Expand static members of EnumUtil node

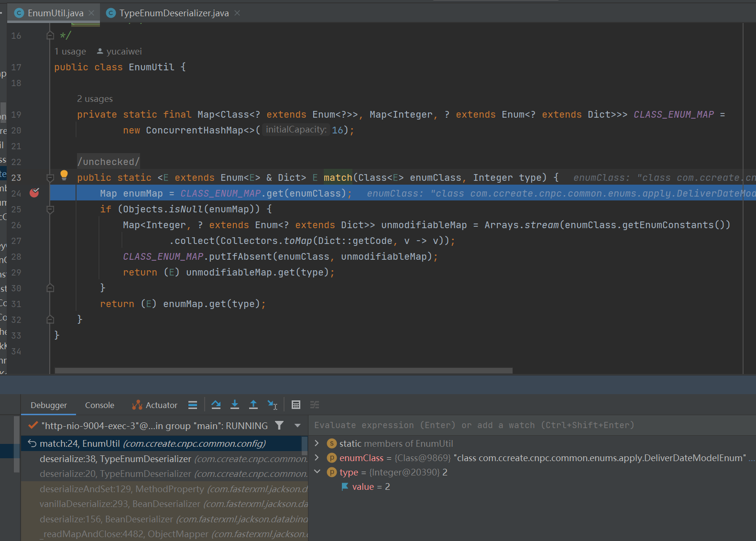click(317, 443)
